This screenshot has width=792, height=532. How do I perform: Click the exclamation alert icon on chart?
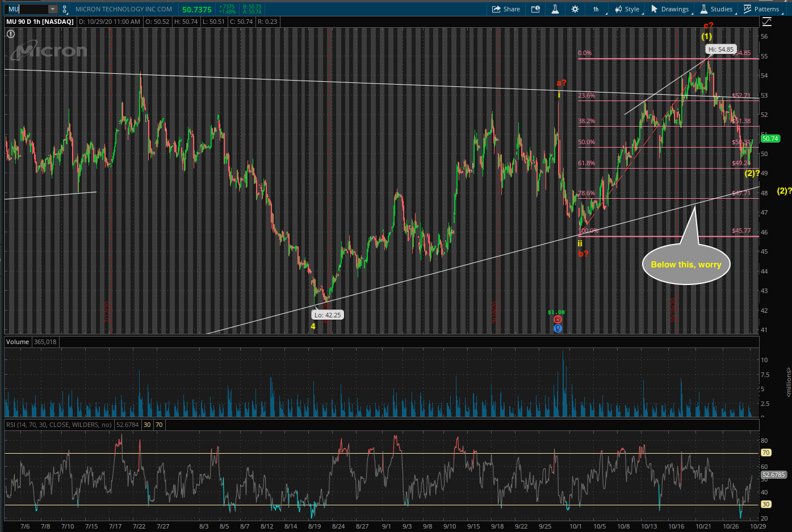(10, 34)
